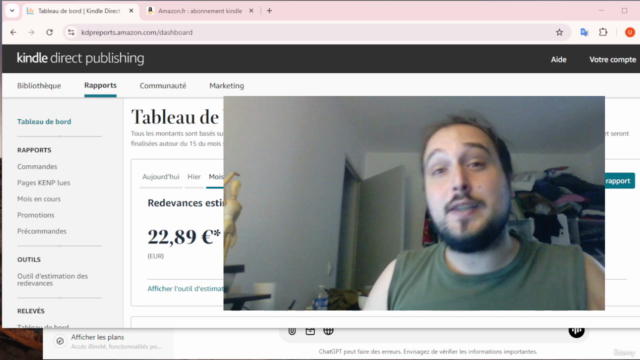Open Votre compte menu
The image size is (640, 360).
pos(612,60)
